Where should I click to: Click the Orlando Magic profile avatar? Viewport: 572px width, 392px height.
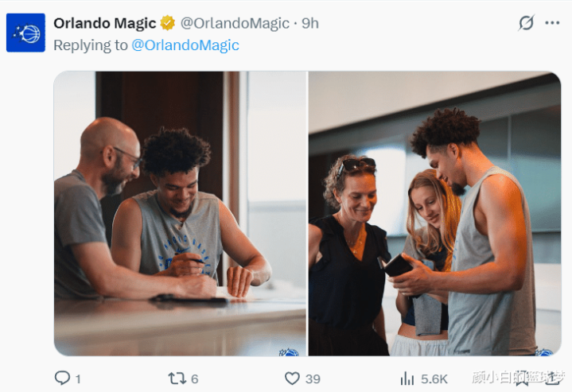click(25, 33)
